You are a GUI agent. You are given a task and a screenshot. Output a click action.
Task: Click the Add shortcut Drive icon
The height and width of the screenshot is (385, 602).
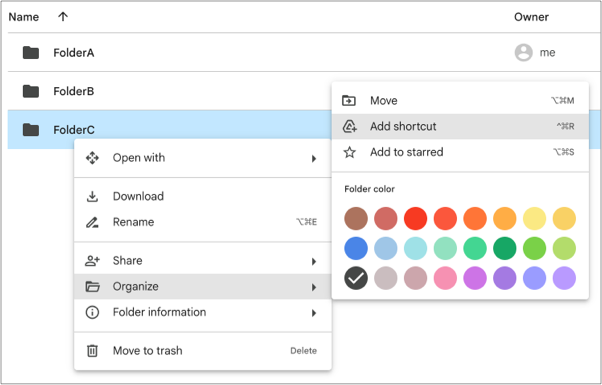(349, 126)
